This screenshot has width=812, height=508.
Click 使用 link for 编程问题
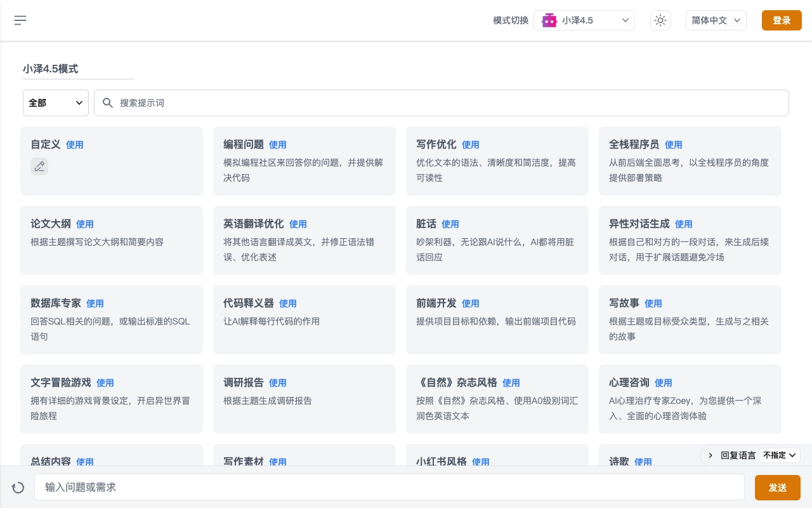(278, 145)
